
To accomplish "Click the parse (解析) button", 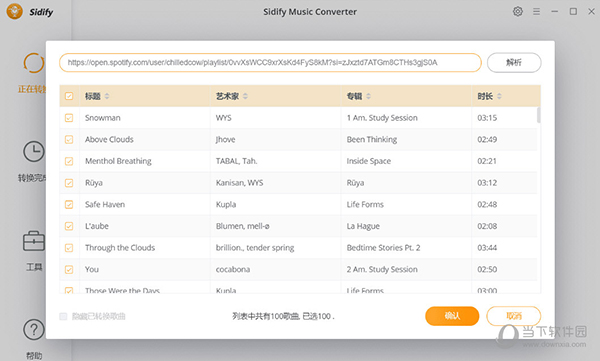I will [x=514, y=62].
